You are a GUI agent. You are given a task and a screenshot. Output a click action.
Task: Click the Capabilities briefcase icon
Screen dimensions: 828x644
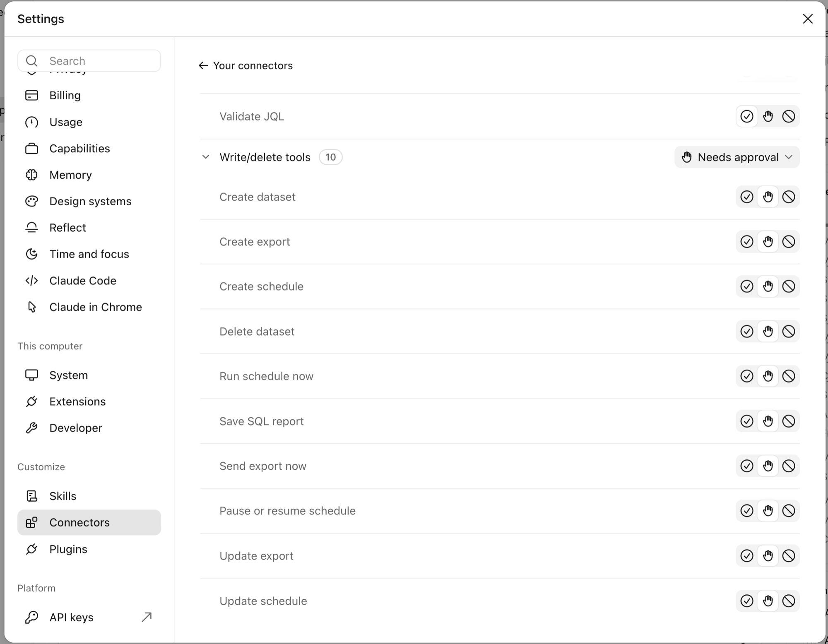click(31, 149)
